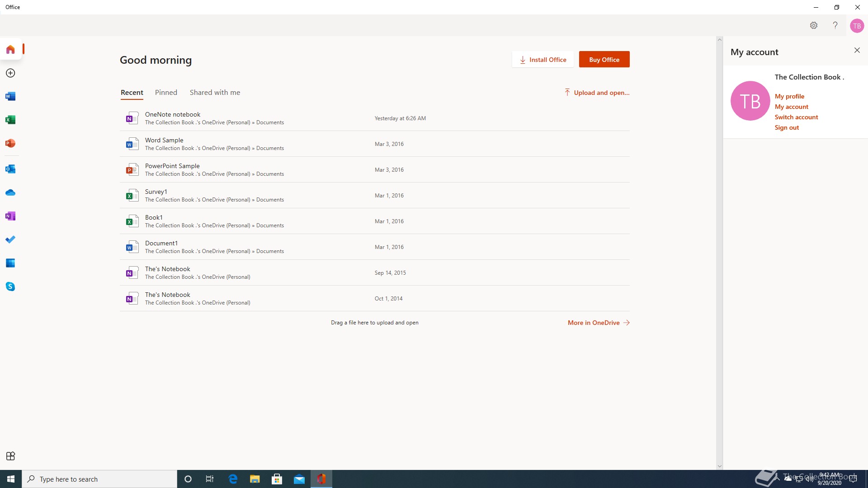Click the taskbar search box
Viewport: 868px width, 488px height.
tap(99, 479)
